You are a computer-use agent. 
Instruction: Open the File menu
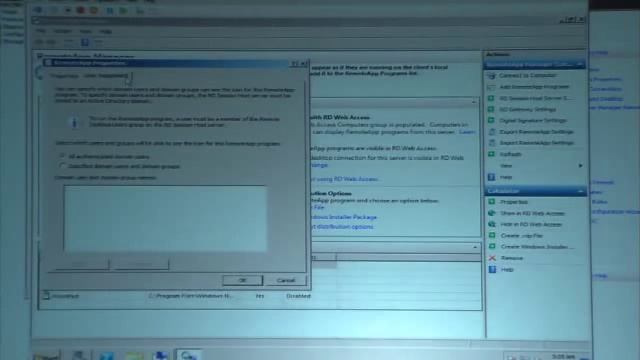(x=41, y=31)
